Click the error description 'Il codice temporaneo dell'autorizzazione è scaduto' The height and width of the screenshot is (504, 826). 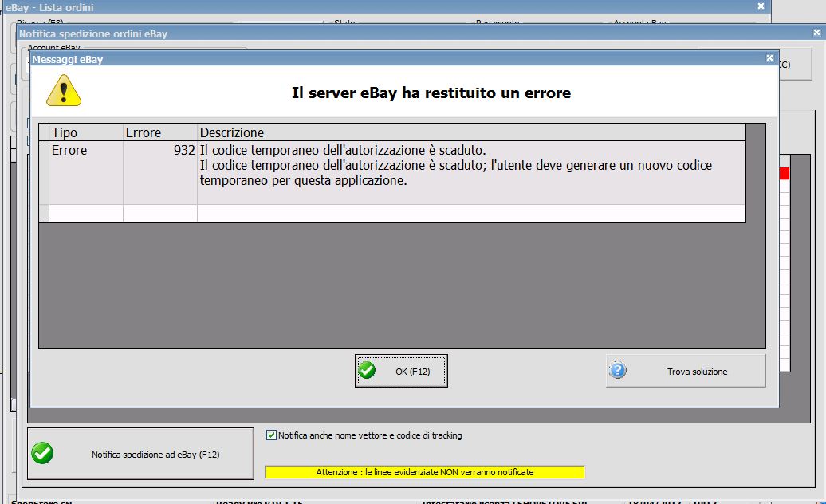(x=471, y=173)
